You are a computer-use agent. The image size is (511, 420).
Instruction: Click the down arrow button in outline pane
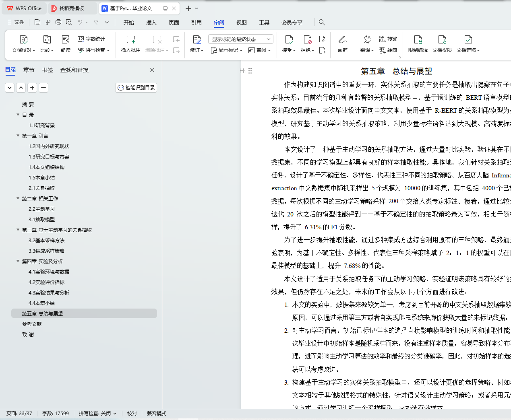coord(10,87)
